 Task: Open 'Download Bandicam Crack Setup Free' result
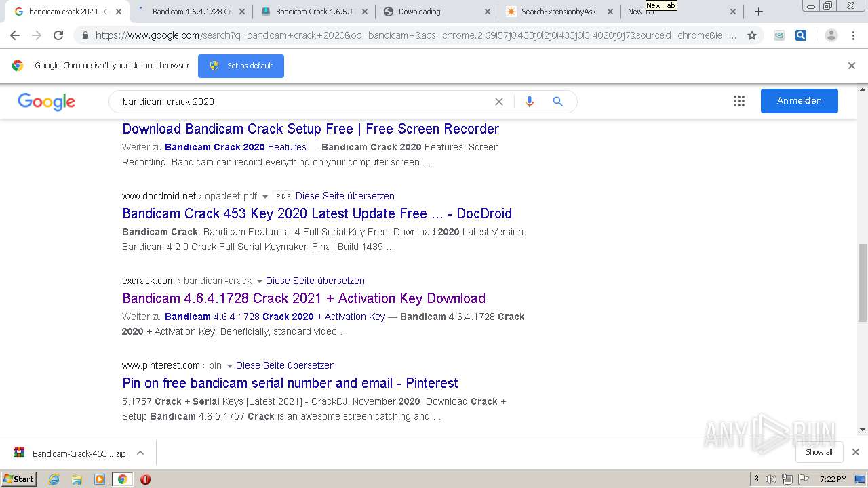pyautogui.click(x=311, y=129)
